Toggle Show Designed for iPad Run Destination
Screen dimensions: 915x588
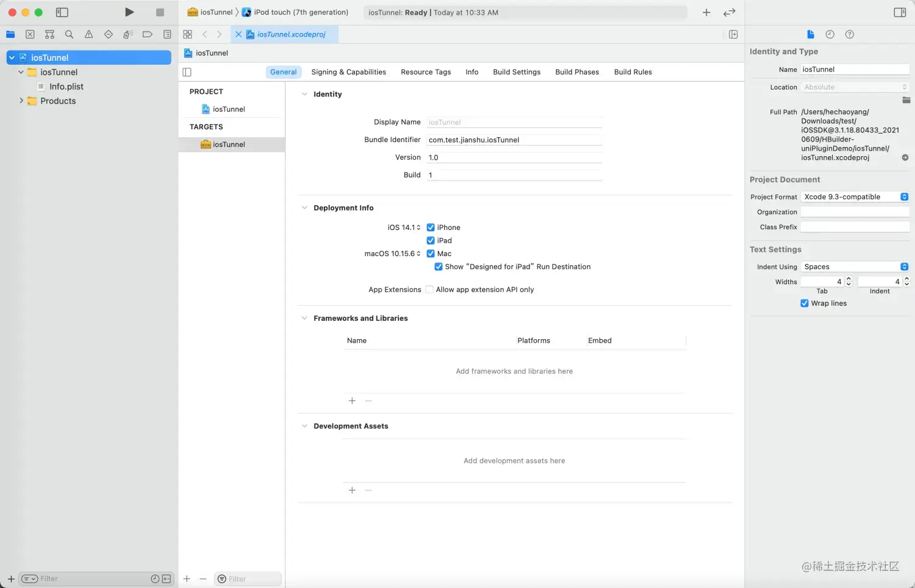tap(439, 267)
